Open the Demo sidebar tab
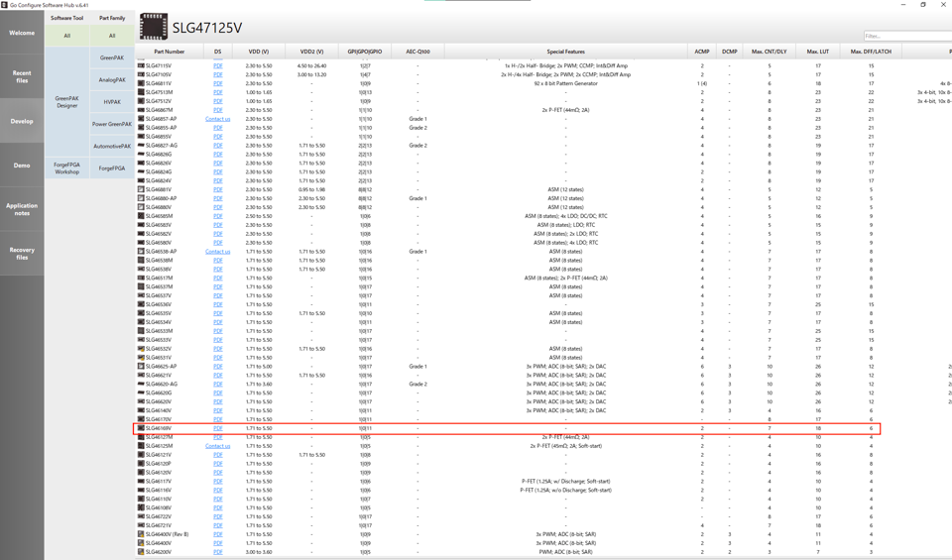952x560 pixels. click(22, 166)
